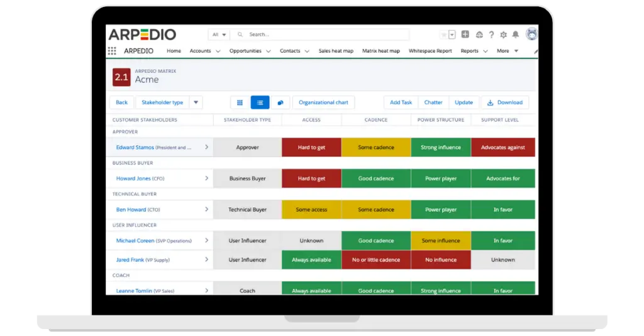Screen dimensions: 644x336
Task: Open Howard Jones contact link
Action: (x=133, y=178)
